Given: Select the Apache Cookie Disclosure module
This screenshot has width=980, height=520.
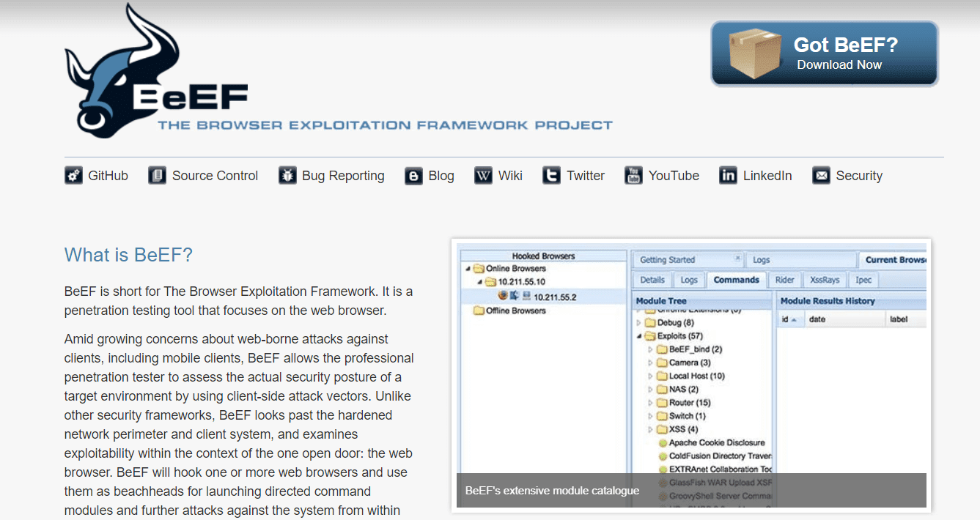Looking at the screenshot, I should (x=712, y=443).
